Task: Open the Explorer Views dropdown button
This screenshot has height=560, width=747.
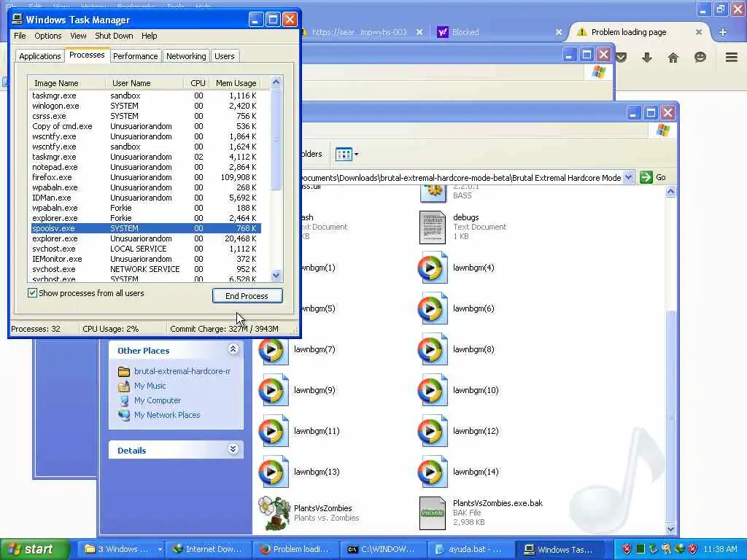Action: pos(347,155)
